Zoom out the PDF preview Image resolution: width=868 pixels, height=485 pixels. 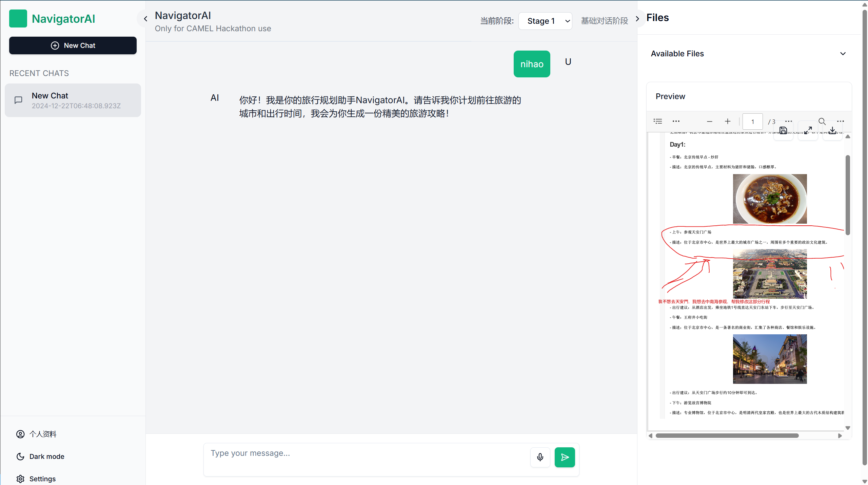point(709,122)
